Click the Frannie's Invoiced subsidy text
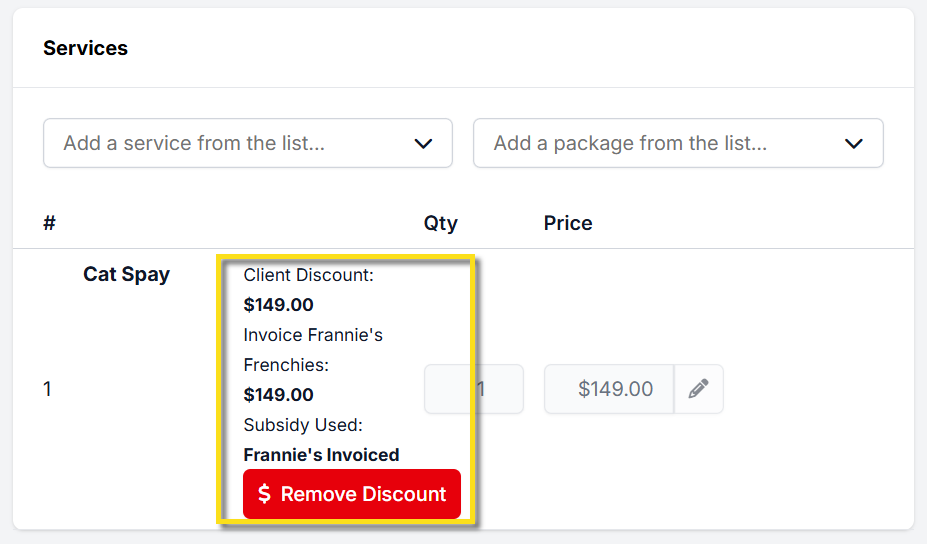Viewport: 927px width, 544px height. point(321,455)
